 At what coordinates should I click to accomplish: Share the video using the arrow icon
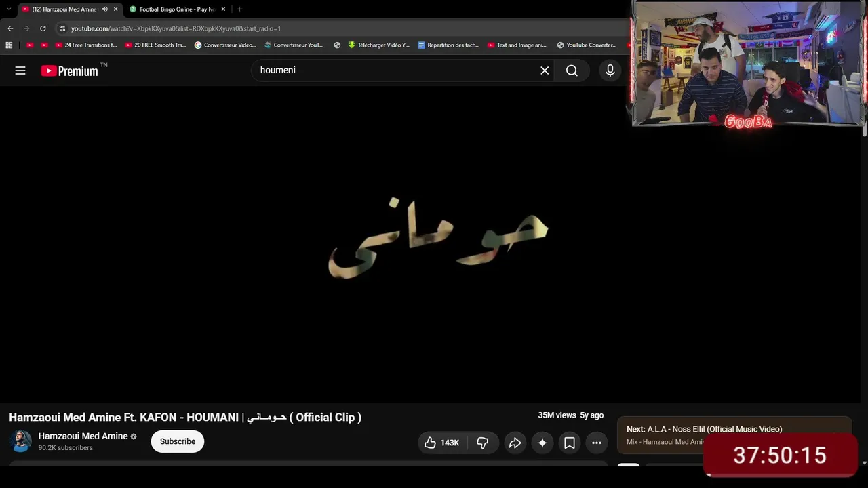tap(515, 443)
